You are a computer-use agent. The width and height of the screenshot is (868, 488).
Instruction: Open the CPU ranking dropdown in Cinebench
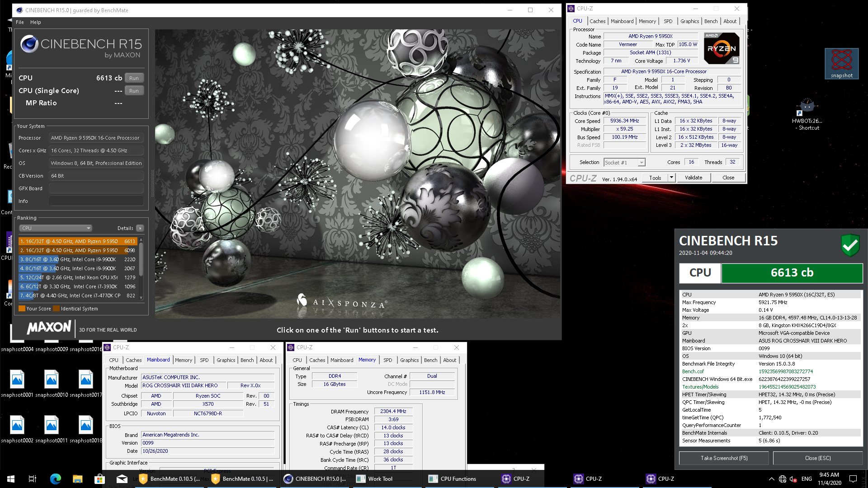point(56,228)
